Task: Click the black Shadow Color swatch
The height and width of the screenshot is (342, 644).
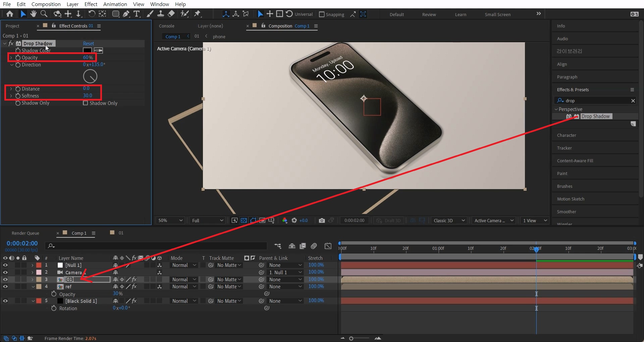Action: (87, 51)
